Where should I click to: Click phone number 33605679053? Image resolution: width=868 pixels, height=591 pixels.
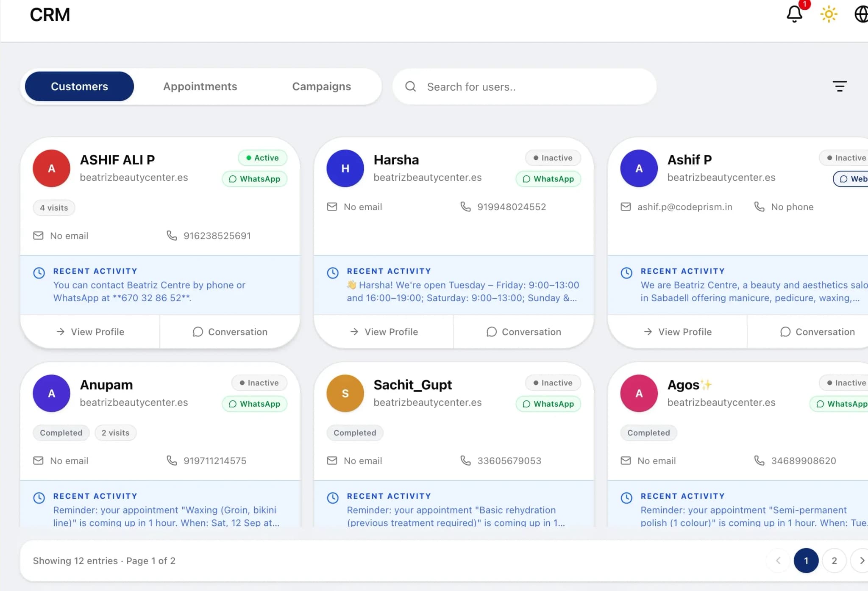[509, 461]
